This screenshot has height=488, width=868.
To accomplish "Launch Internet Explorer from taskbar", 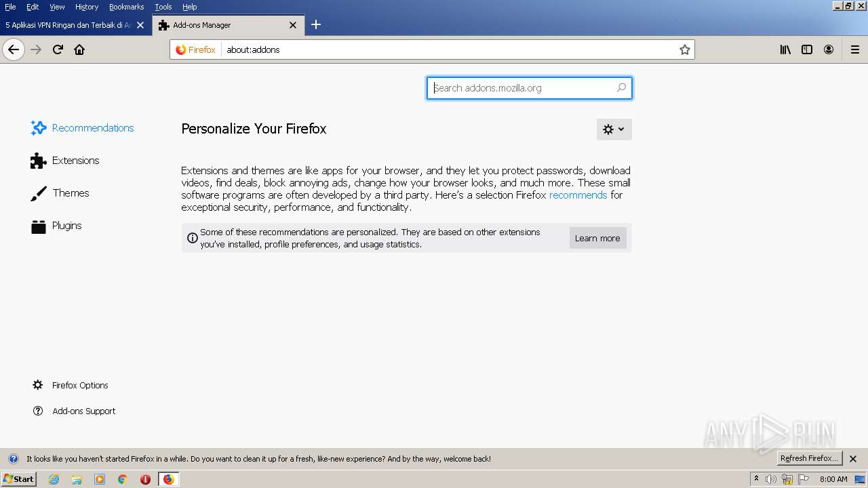I will 54,479.
